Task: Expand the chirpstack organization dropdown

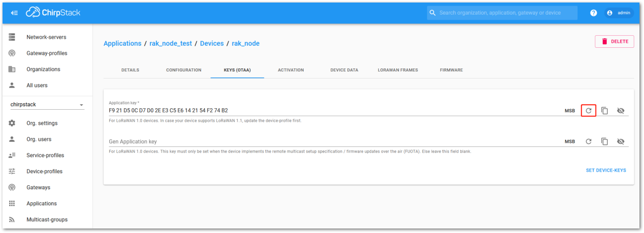Action: [47, 105]
